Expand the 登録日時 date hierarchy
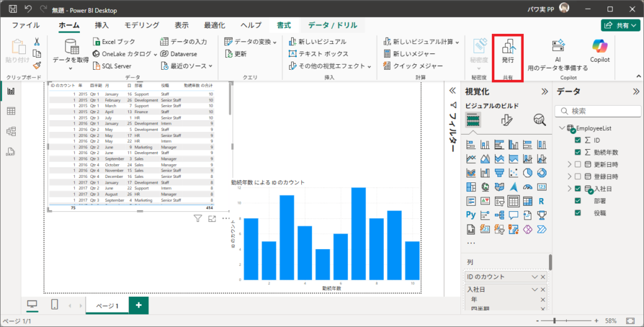The width and height of the screenshot is (644, 327). pyautogui.click(x=569, y=177)
